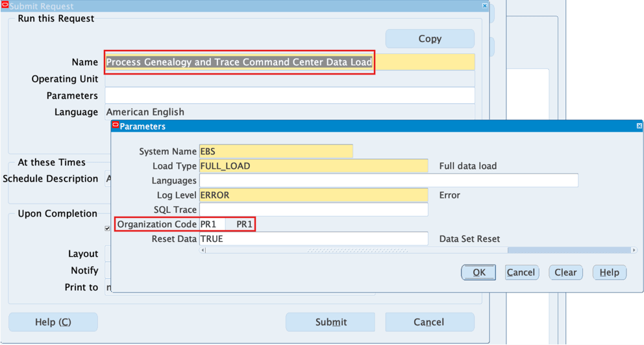The image size is (644, 345).
Task: Select the request Name field
Action: click(x=290, y=62)
